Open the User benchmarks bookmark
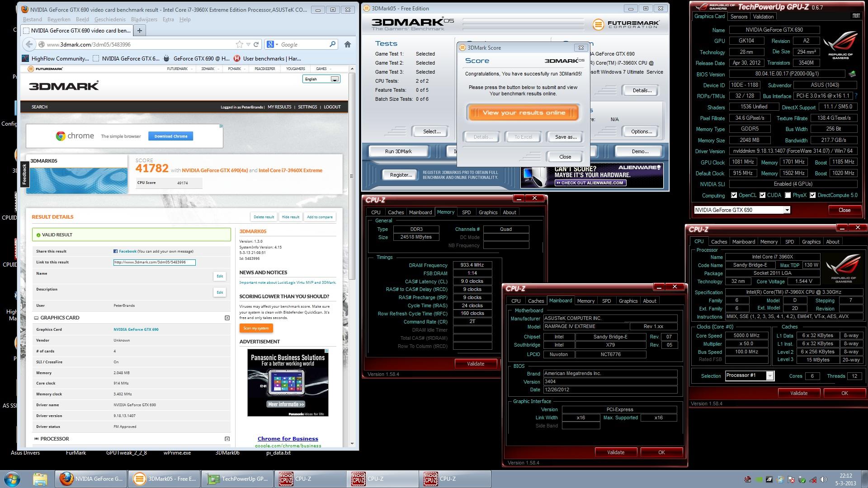Viewport: 868px width, 488px height. click(267, 58)
